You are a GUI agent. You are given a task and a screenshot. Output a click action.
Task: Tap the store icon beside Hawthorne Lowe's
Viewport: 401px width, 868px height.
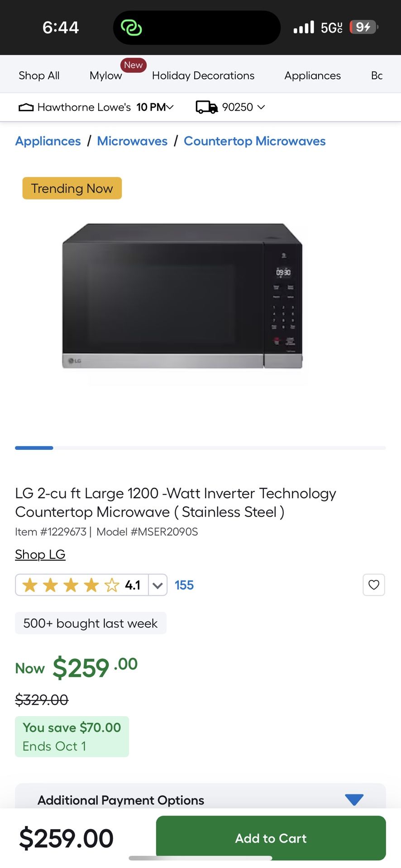point(26,108)
